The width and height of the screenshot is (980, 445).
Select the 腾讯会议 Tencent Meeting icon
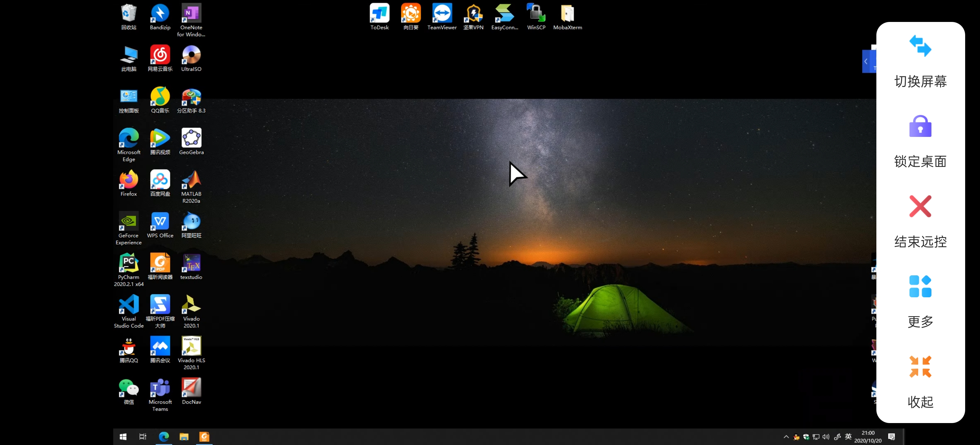pos(160,350)
